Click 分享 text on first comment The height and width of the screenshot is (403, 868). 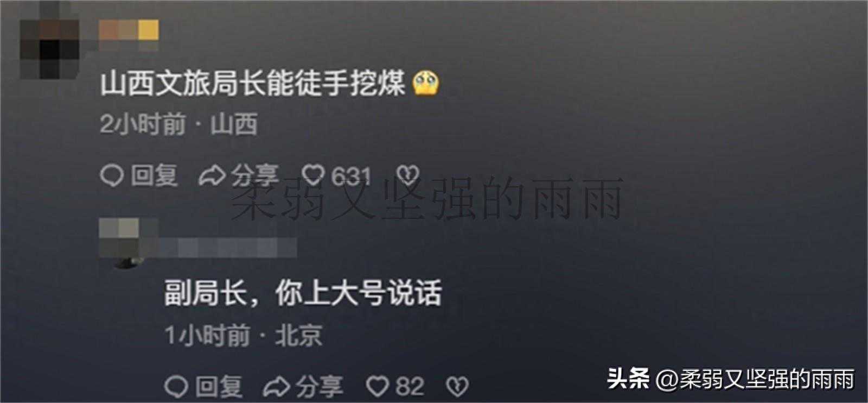point(255,175)
